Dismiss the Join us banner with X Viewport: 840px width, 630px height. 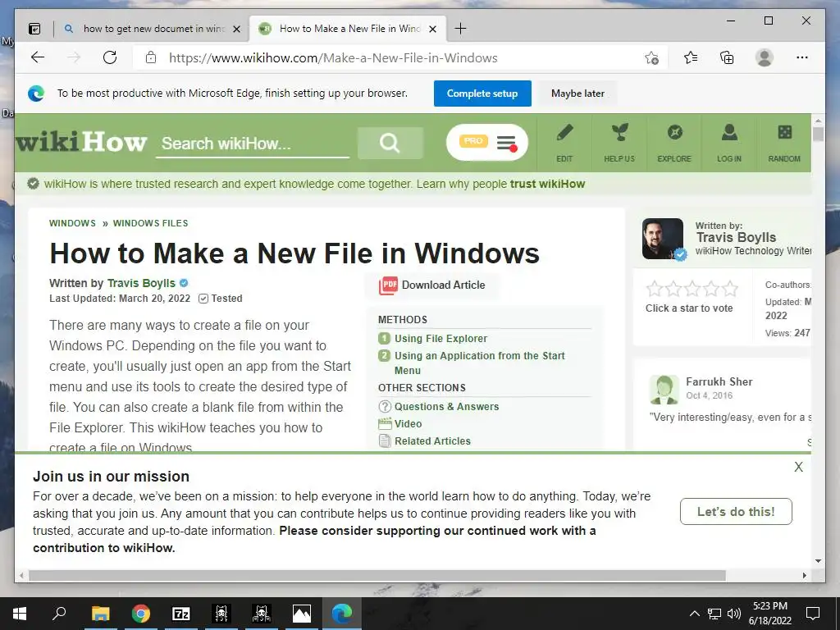tap(799, 467)
